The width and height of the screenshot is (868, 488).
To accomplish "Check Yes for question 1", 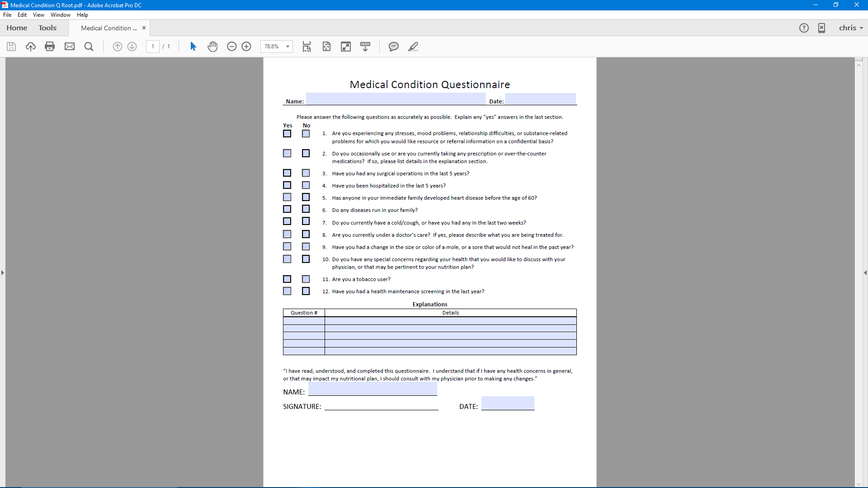I will click(x=287, y=134).
